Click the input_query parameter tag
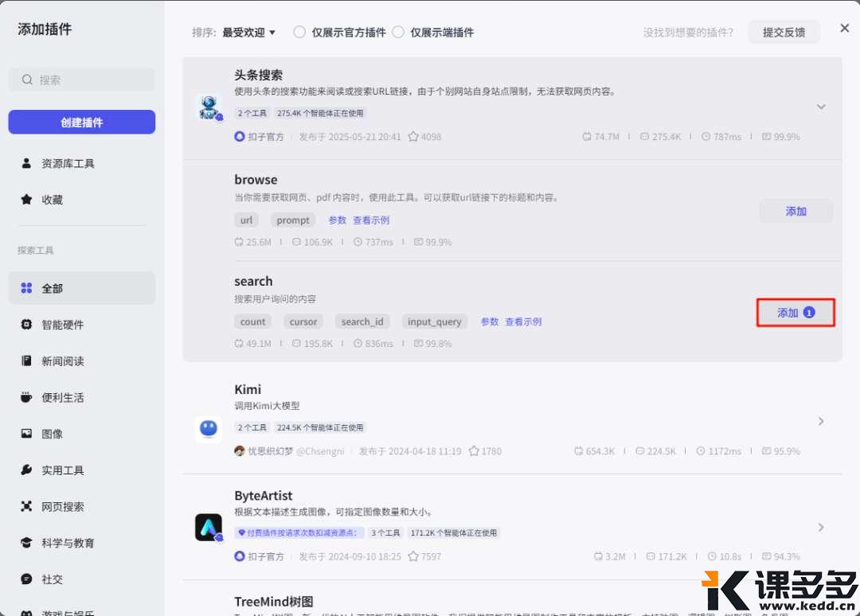This screenshot has height=616, width=860. point(435,322)
